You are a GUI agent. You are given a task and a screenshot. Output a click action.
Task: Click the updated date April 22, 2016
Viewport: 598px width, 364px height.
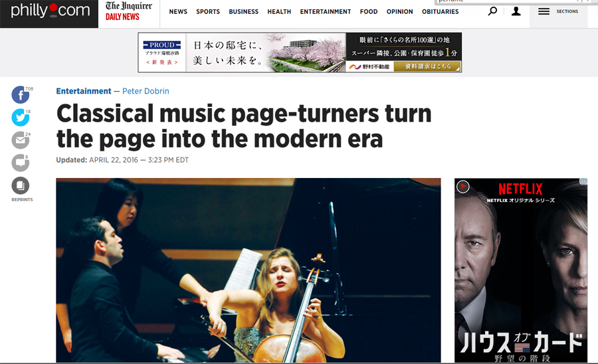tap(114, 160)
